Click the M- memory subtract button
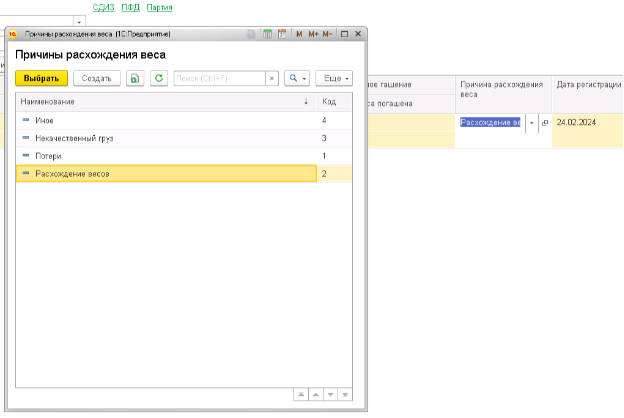This screenshot has width=624, height=418. 328,34
